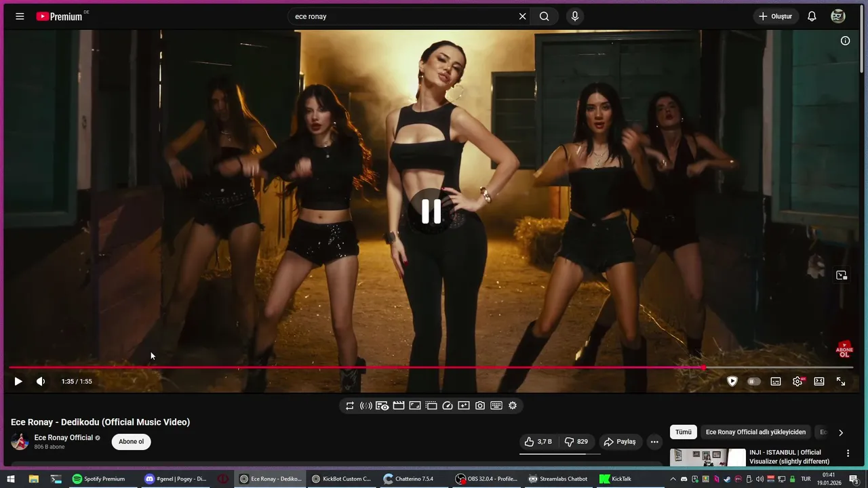868x488 pixels.
Task: Open player settings gear with 4K badge
Action: (x=798, y=382)
